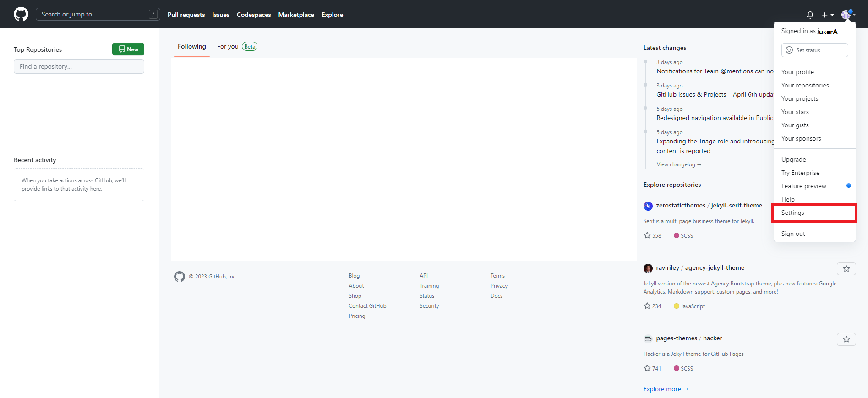Screen dimensions: 868x398
Task: Click the smiley Set status button
Action: (814, 50)
